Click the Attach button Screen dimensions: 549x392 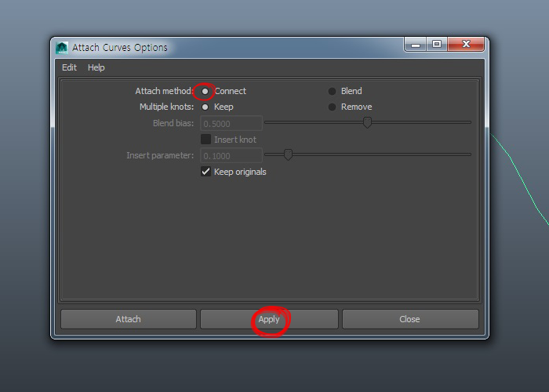129,319
